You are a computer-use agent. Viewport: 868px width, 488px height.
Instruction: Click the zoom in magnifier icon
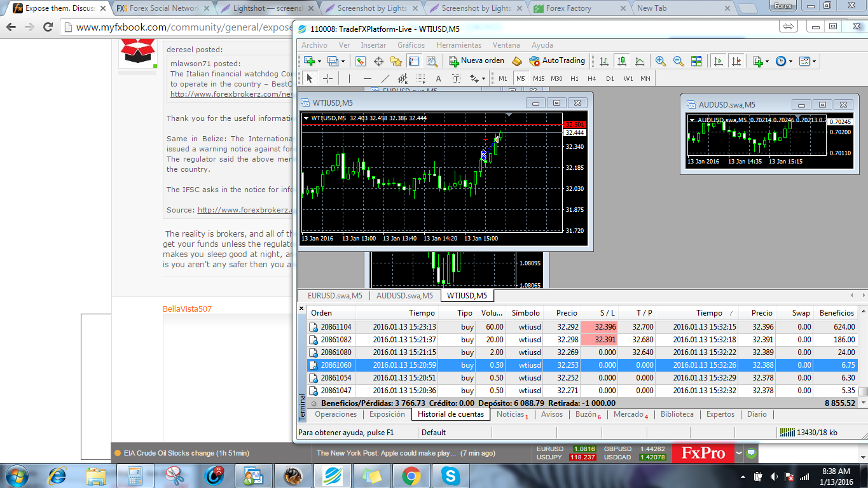(x=661, y=61)
